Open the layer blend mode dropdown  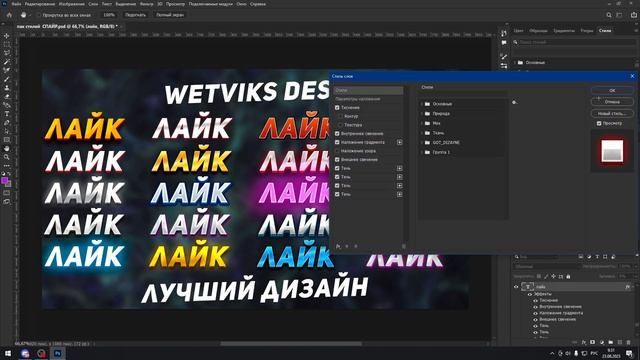coord(546,267)
